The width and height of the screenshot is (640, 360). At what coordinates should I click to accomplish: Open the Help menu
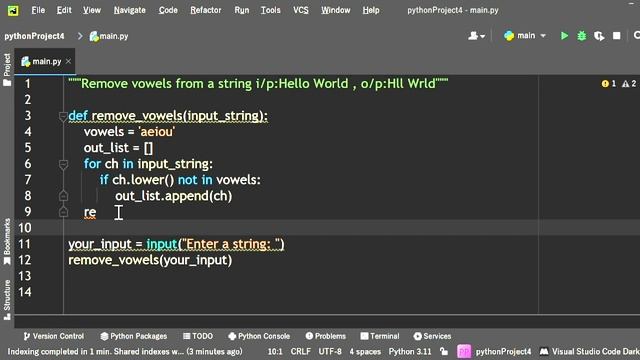pos(371,10)
